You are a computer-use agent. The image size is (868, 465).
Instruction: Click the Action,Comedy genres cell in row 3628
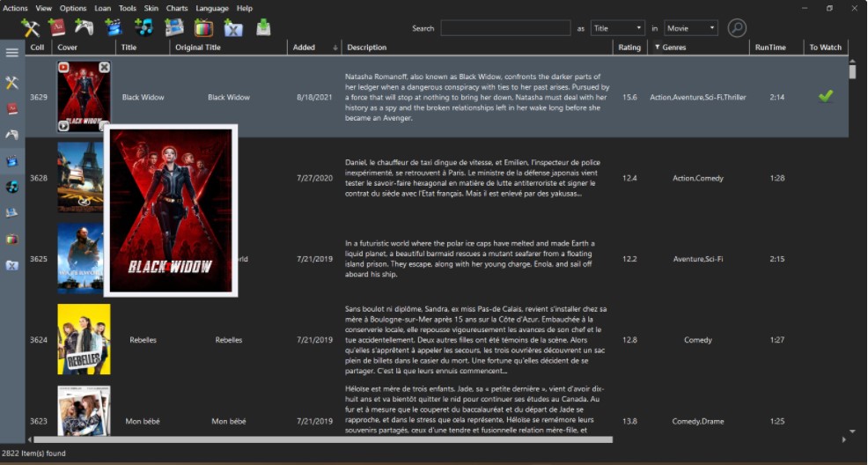click(x=697, y=178)
